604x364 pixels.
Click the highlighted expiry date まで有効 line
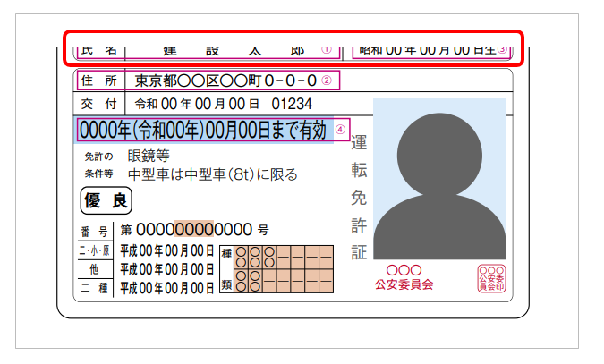point(203,131)
